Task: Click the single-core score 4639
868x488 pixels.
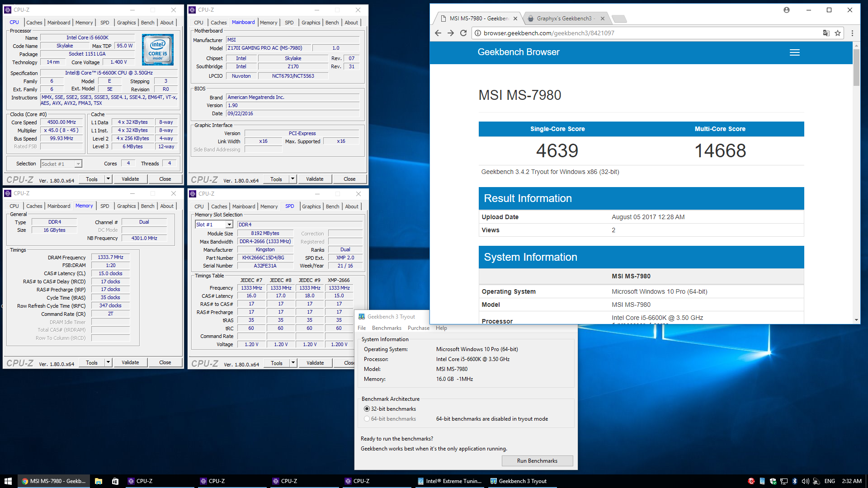Action: [557, 151]
